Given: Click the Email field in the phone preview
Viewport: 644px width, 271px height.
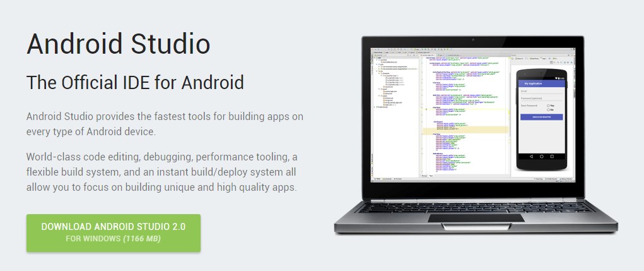Looking at the screenshot, I should coord(542,92).
